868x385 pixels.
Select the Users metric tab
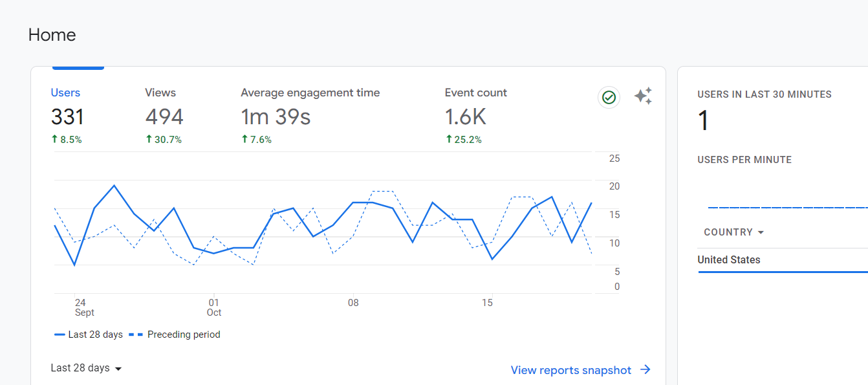[67, 116]
